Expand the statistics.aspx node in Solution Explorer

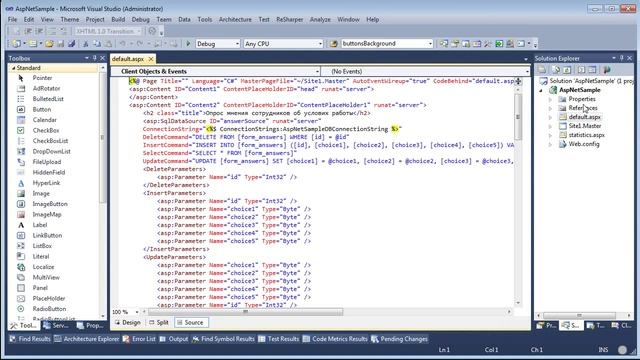[x=550, y=135]
